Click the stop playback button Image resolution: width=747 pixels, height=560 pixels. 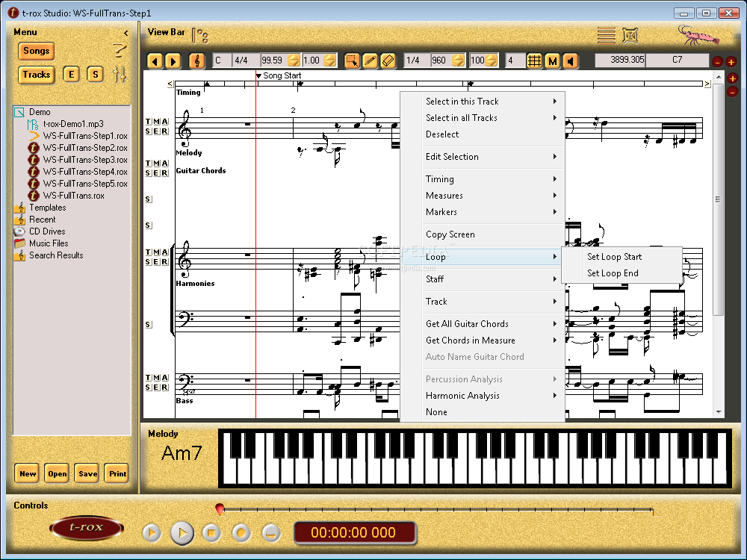(x=211, y=533)
